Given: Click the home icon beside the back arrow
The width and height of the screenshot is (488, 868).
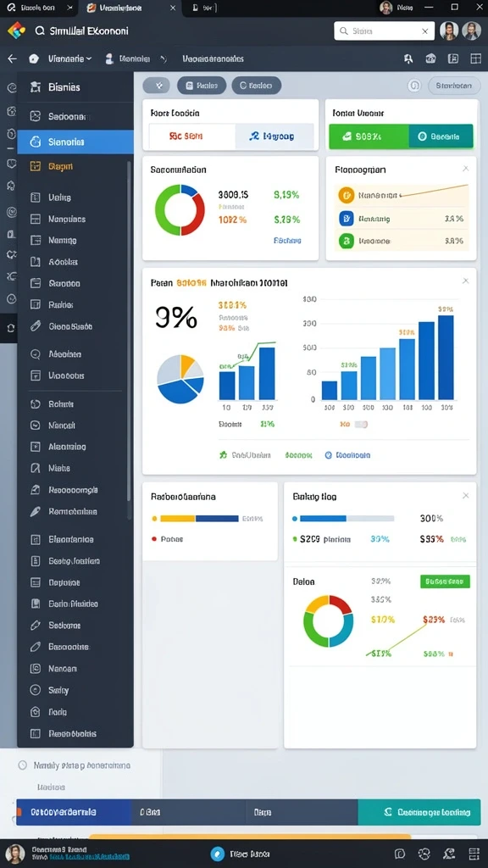Looking at the screenshot, I should click(x=34, y=58).
